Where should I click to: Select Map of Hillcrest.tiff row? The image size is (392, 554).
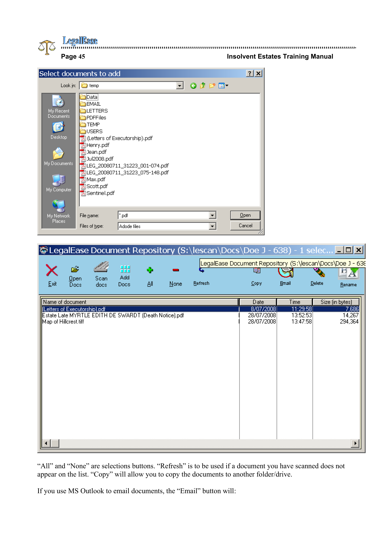tap(201, 322)
